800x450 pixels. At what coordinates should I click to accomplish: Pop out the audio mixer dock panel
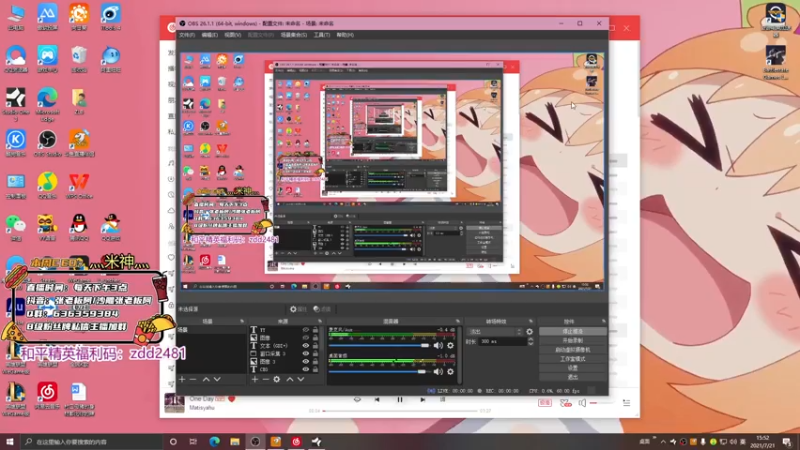458,321
